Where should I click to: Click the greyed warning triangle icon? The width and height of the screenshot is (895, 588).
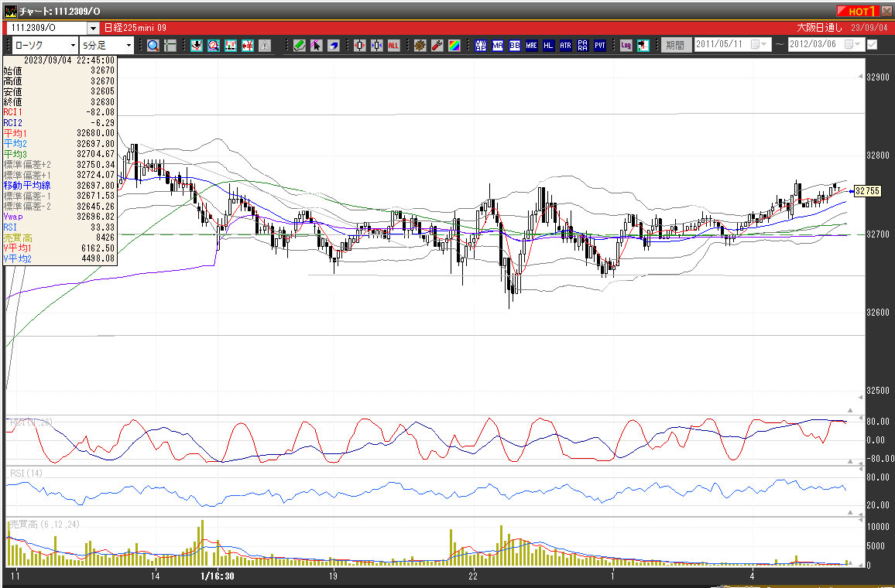[x=264, y=46]
